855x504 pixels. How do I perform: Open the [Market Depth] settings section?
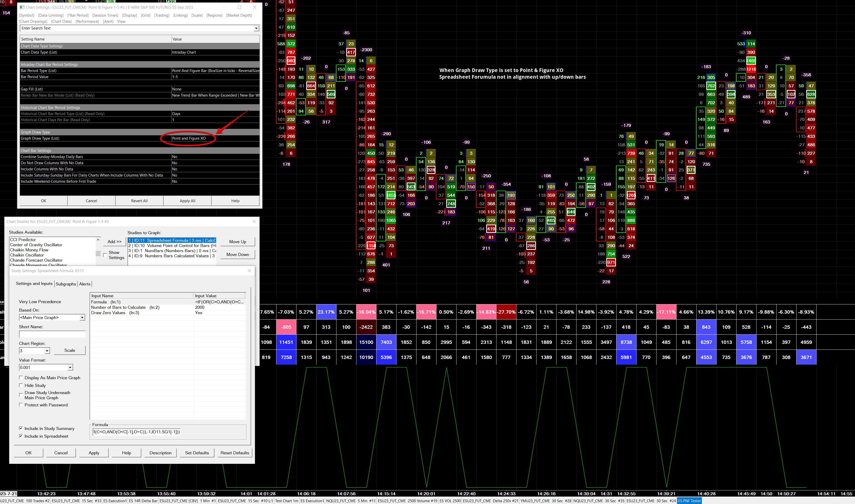239,15
